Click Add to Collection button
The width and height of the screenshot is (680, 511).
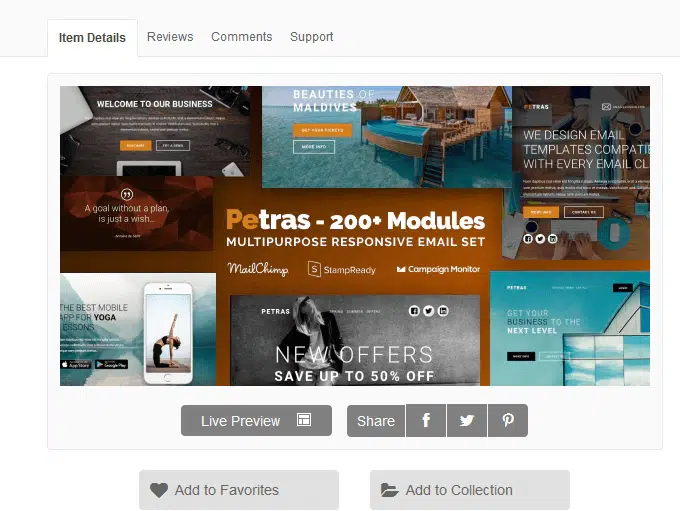[470, 490]
